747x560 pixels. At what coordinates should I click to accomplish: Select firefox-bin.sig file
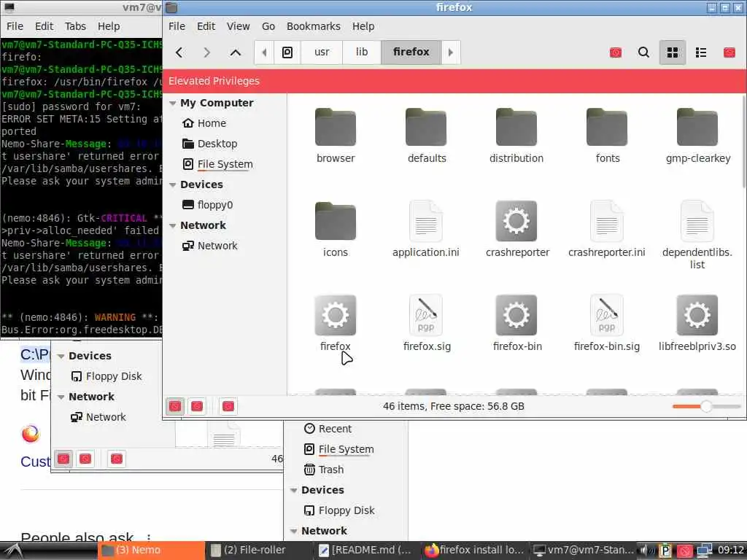(x=607, y=324)
